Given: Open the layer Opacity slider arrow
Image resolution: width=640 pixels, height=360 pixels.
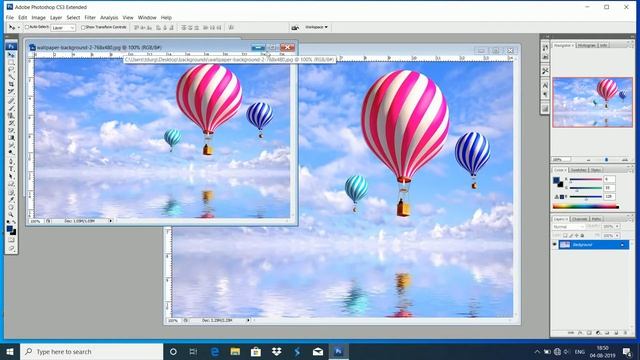Looking at the screenshot, I should pos(617,226).
